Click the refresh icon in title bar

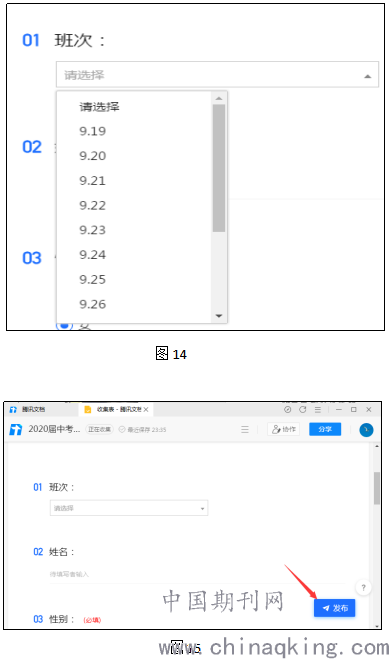point(302,409)
